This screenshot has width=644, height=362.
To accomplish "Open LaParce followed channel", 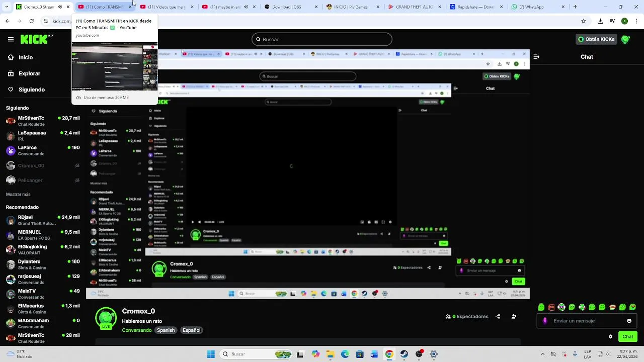I will pos(43,151).
